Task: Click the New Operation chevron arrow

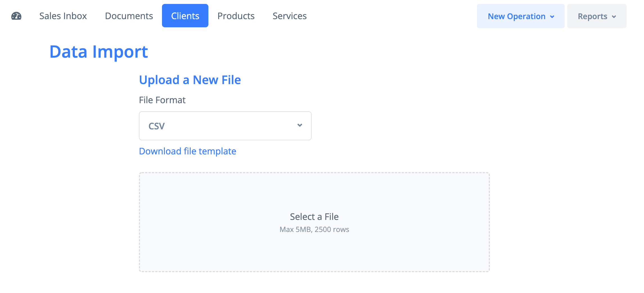Action: (552, 17)
